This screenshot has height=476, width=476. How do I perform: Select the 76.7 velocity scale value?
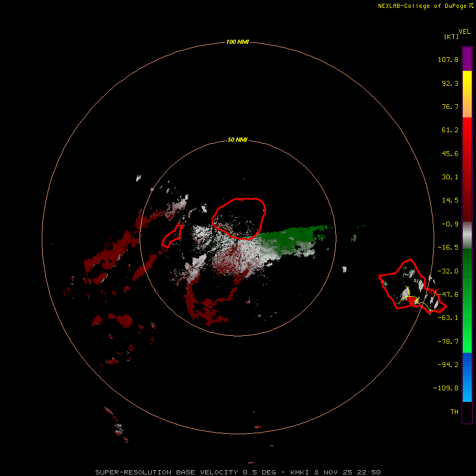[x=450, y=106]
